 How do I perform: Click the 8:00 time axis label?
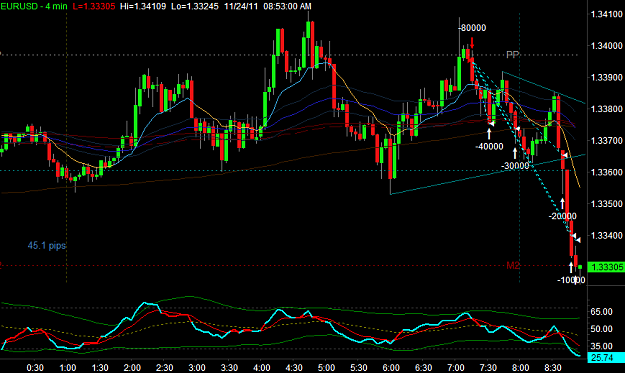(x=520, y=367)
